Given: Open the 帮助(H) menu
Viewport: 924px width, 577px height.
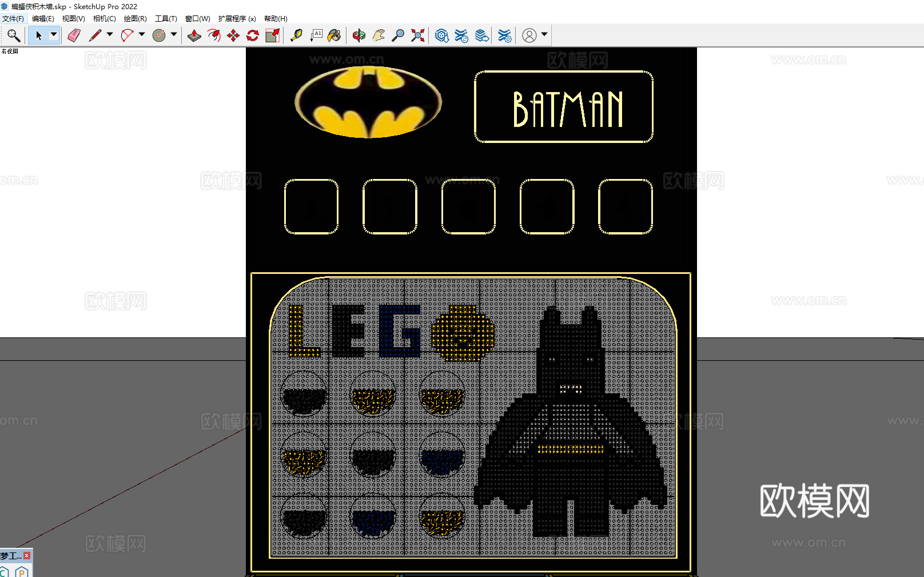Looking at the screenshot, I should click(x=276, y=19).
